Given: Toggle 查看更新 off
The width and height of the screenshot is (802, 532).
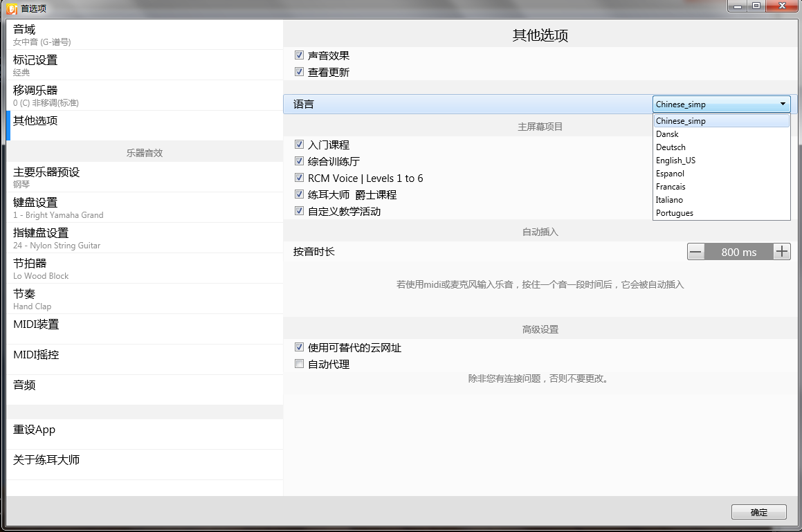Looking at the screenshot, I should click(300, 71).
